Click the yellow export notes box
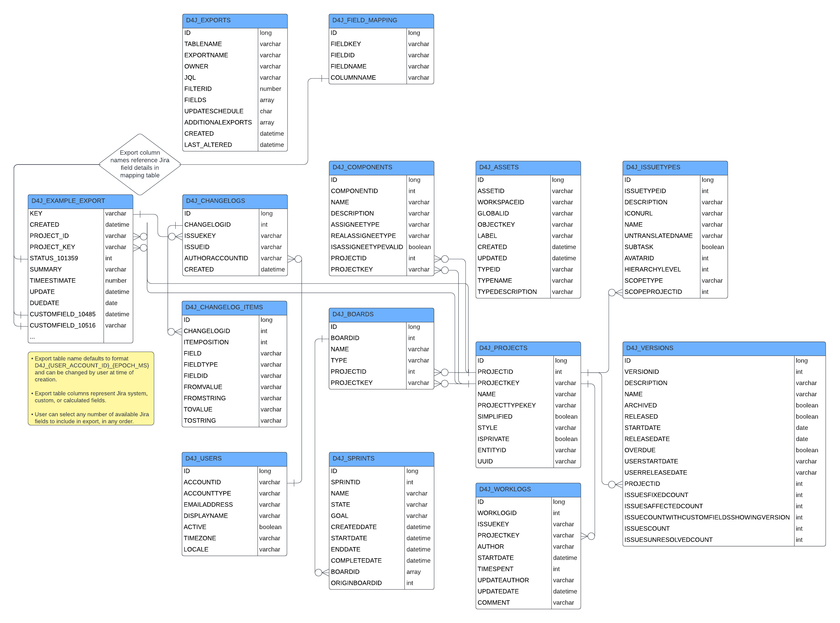Image resolution: width=840 pixels, height=623 pixels. (x=91, y=389)
